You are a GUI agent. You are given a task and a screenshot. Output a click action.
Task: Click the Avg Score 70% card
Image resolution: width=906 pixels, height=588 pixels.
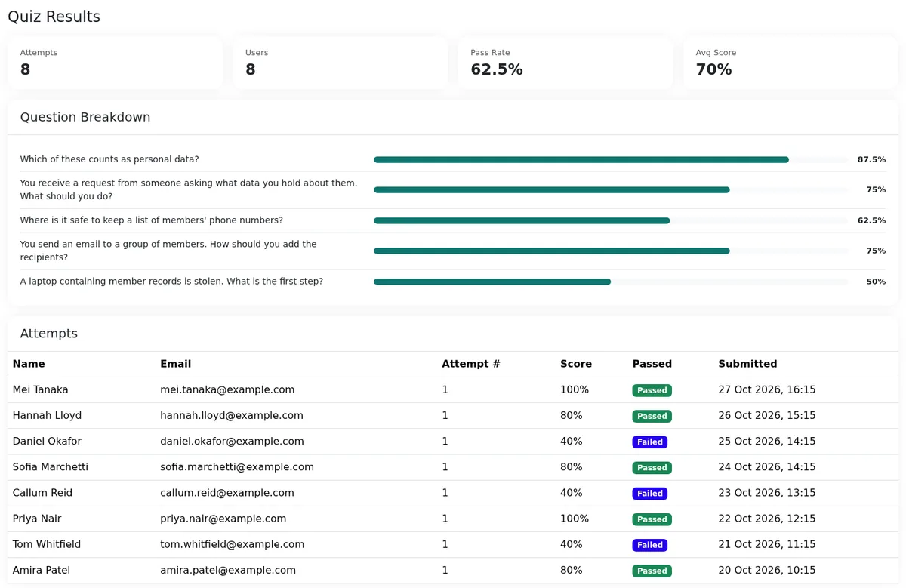click(x=790, y=63)
